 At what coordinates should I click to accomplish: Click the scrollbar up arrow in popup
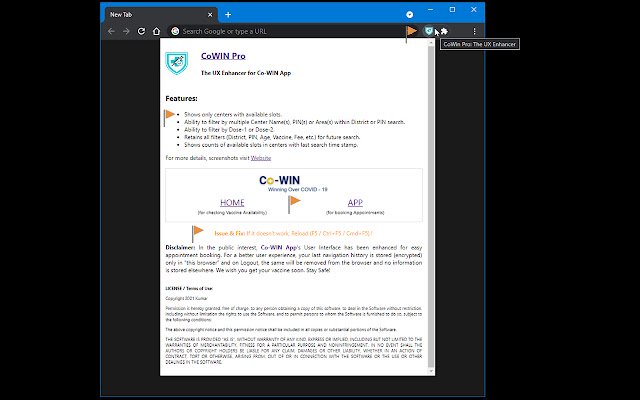[431, 42]
